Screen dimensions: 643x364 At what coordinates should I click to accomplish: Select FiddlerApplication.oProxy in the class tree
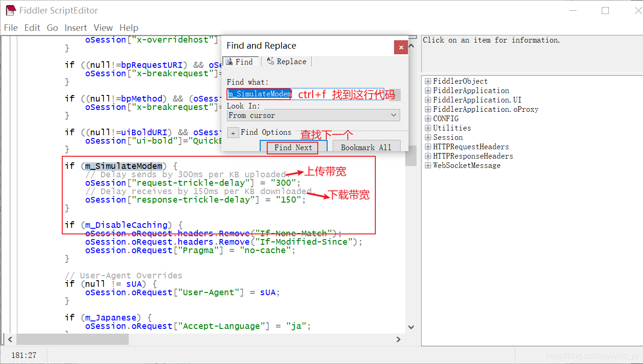486,109
